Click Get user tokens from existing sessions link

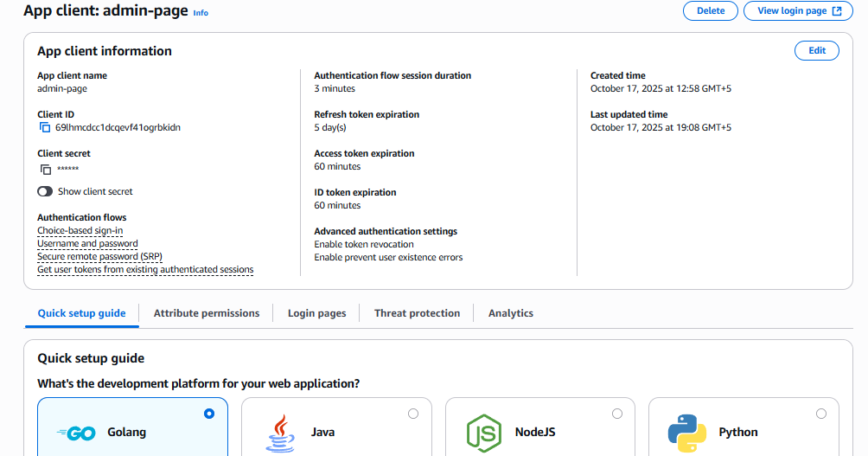(145, 269)
